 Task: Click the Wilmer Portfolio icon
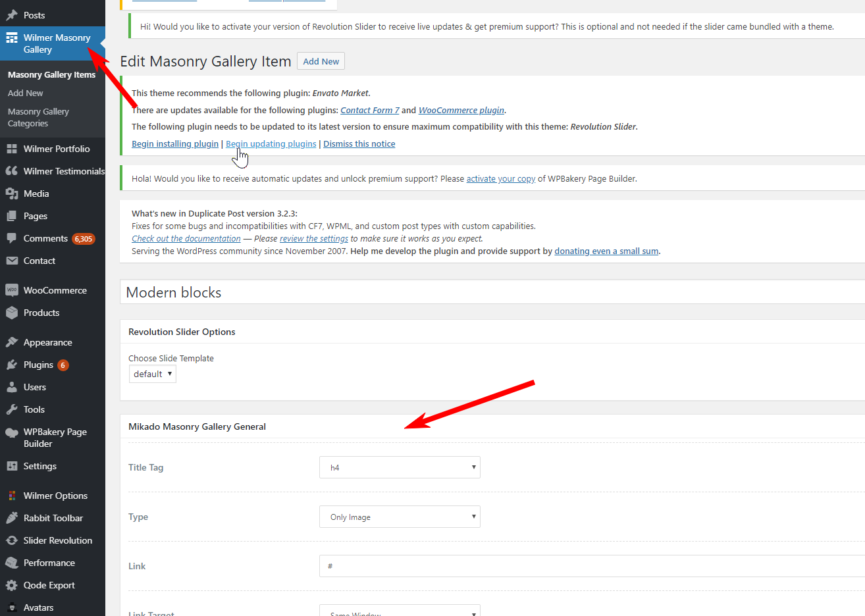tap(12, 149)
